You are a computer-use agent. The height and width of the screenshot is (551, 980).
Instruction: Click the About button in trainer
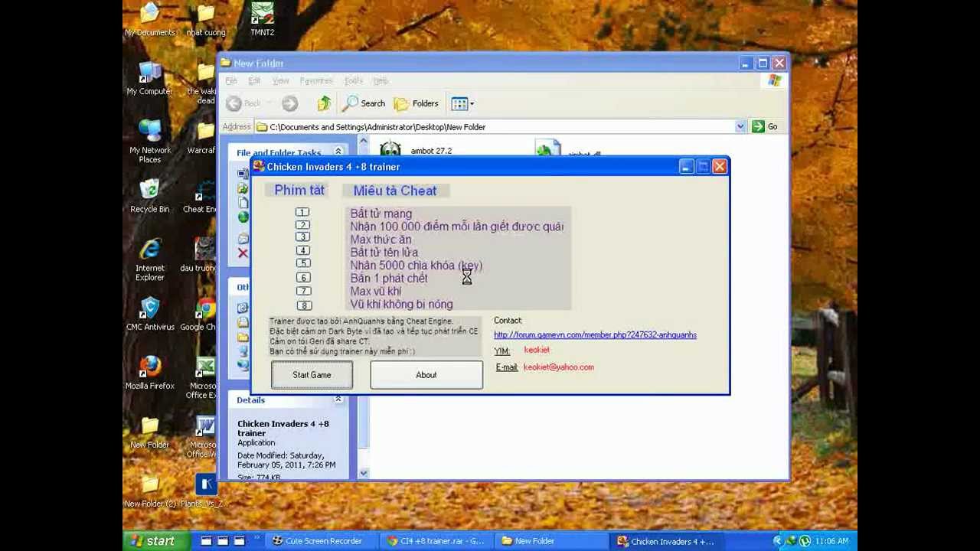pyautogui.click(x=426, y=375)
